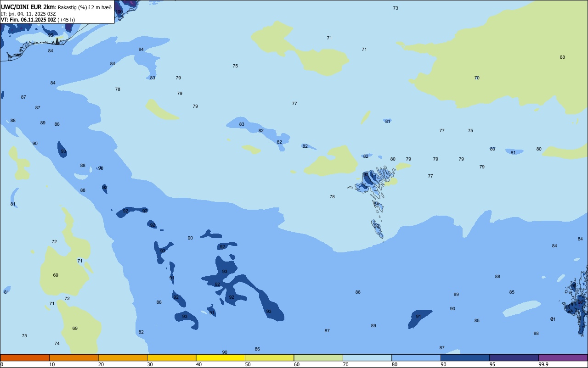Choose the pale green 60–70 legend swatch

[x=318, y=357]
